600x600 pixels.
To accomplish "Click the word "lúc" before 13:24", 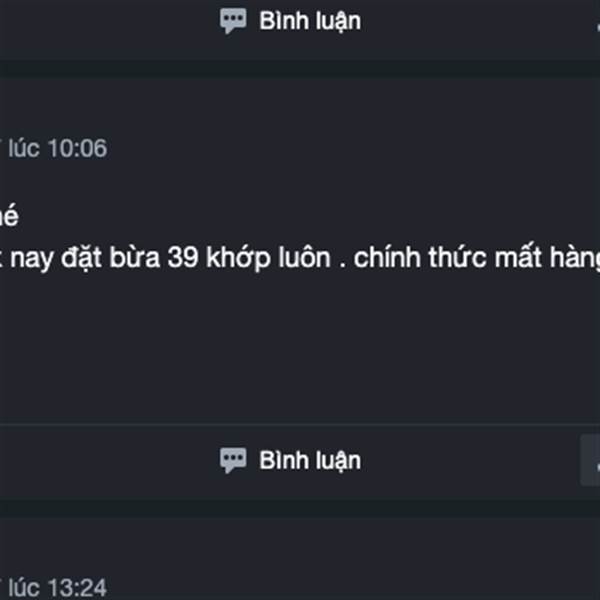I will (x=24, y=587).
